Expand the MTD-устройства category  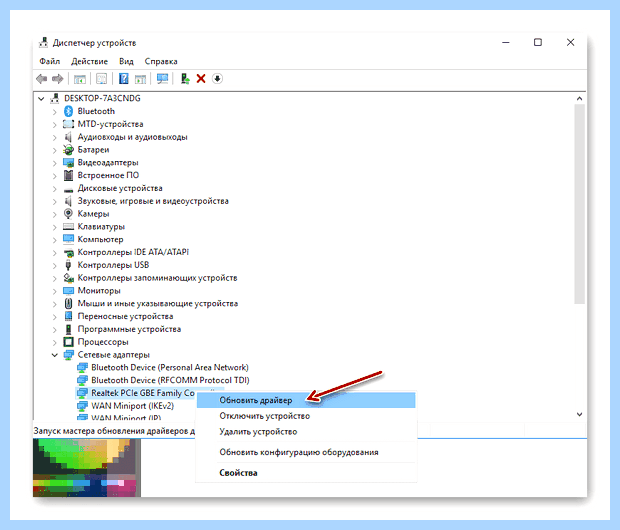coord(55,125)
